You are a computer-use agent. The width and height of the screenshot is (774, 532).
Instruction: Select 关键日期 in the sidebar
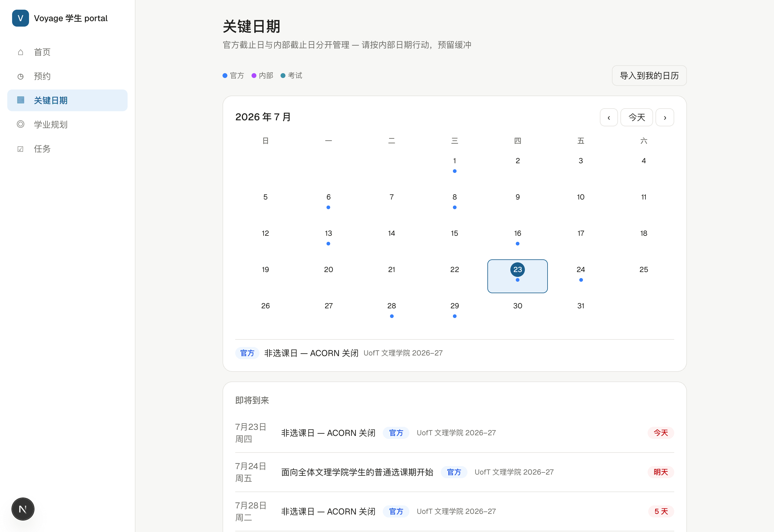(x=67, y=100)
